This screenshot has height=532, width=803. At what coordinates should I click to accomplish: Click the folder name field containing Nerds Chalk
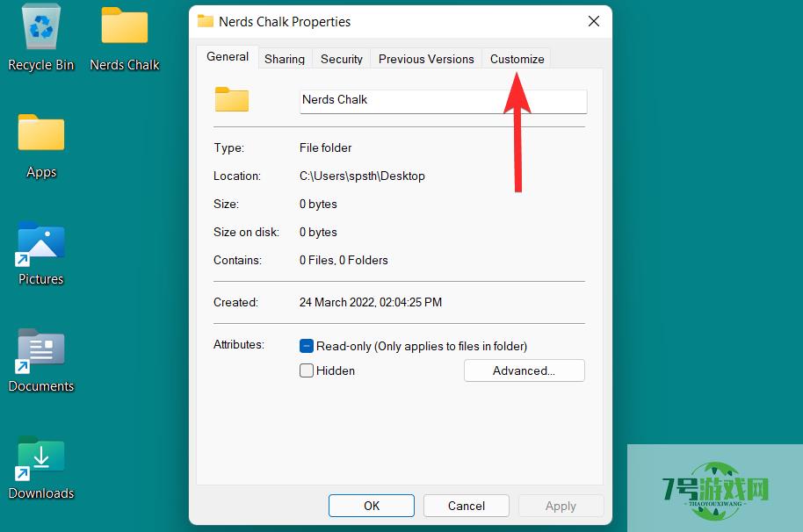443,101
